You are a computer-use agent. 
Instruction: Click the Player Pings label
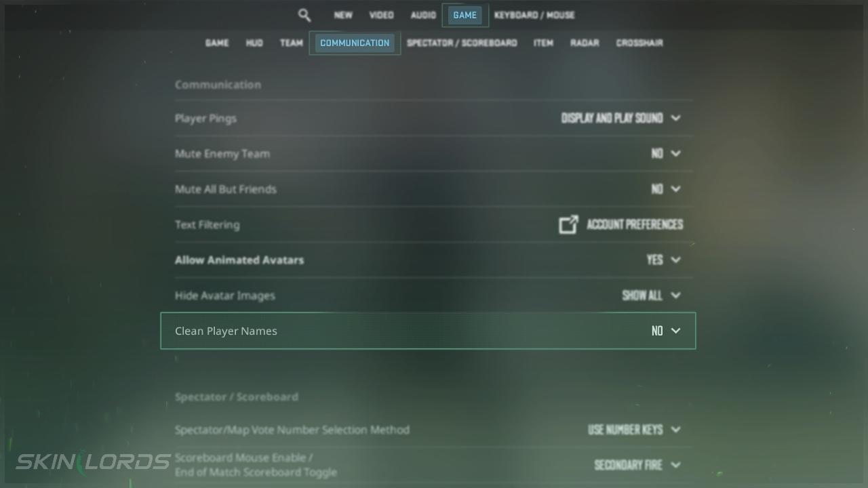click(205, 119)
